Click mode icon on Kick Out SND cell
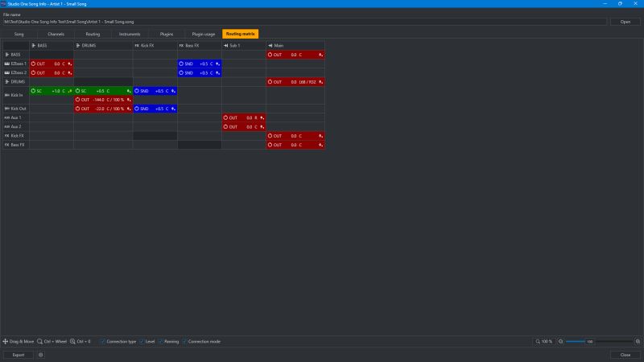Viewport: 644px width, 362px height. point(173,109)
